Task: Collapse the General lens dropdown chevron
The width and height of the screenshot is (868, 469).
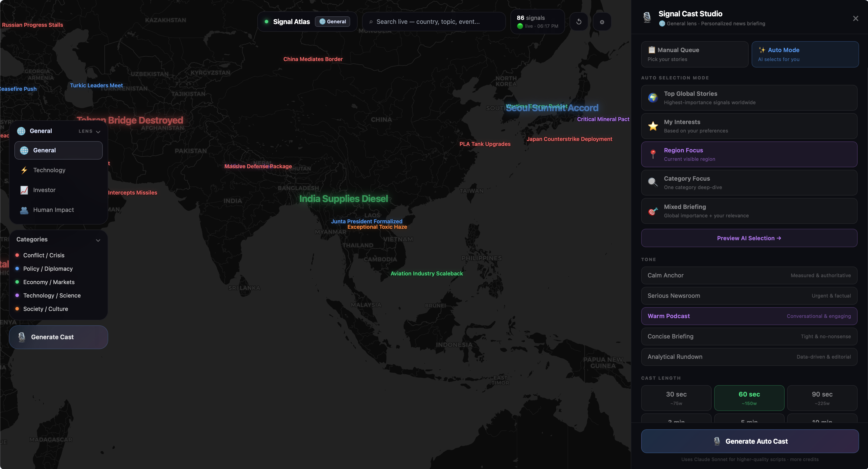Action: [x=98, y=132]
